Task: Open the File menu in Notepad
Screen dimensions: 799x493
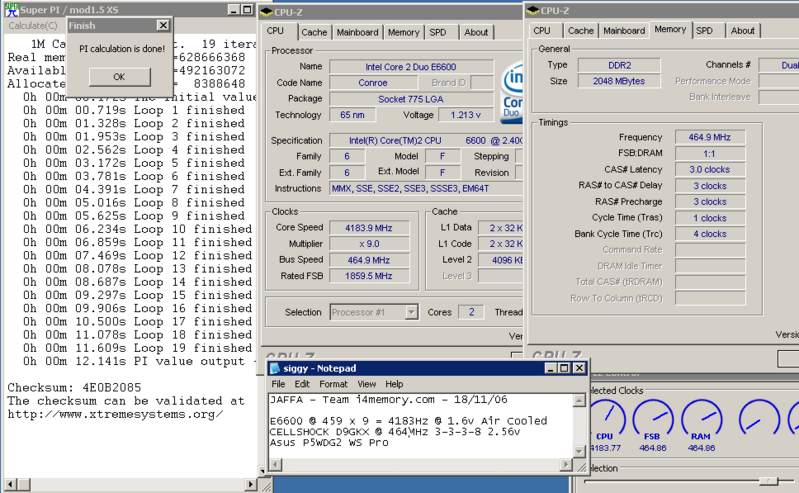Action: [278, 384]
